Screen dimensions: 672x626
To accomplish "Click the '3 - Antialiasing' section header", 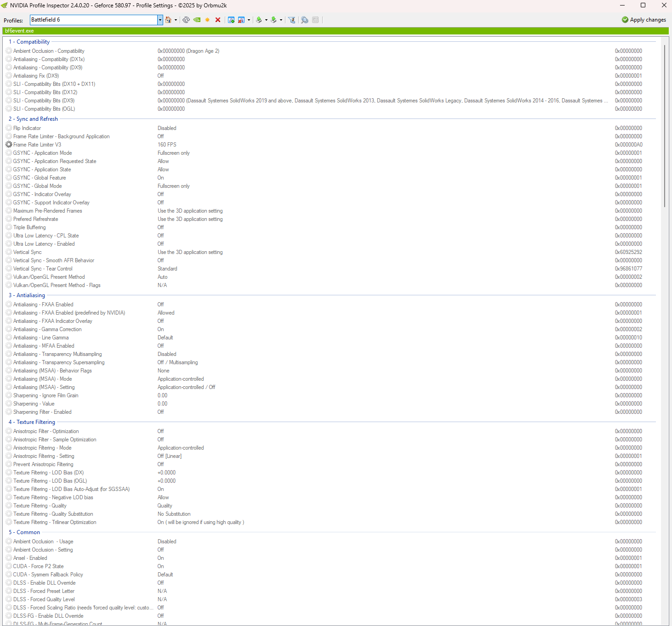I will pyautogui.click(x=27, y=295).
